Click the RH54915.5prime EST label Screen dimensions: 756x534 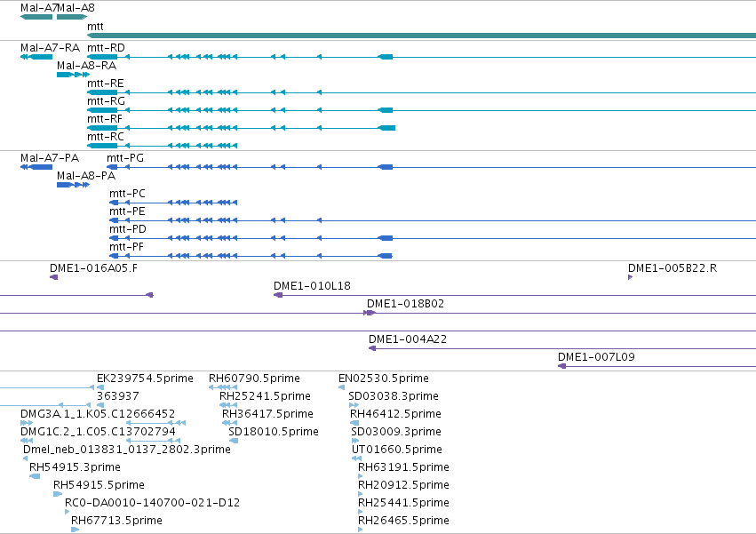pyautogui.click(x=99, y=486)
